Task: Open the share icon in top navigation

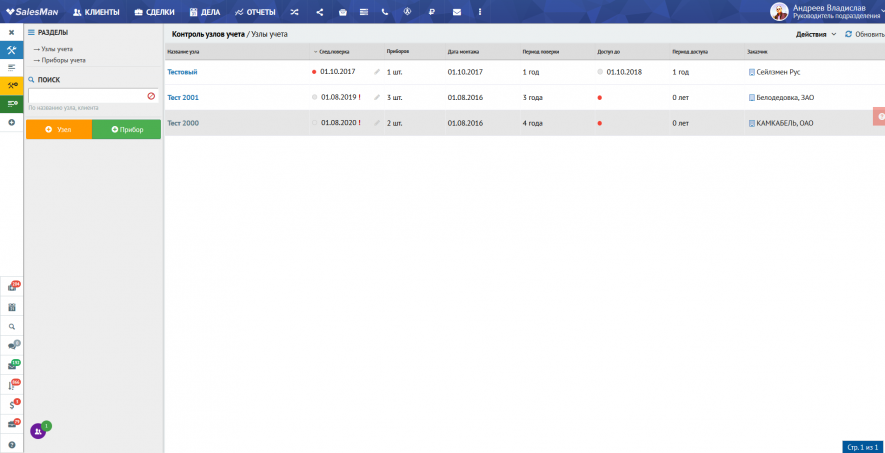Action: tap(319, 12)
